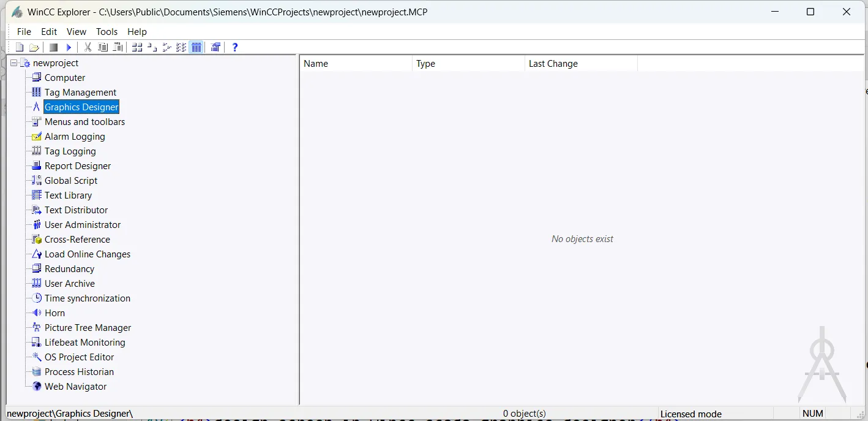Click the Time synchronization clock icon

(x=37, y=298)
